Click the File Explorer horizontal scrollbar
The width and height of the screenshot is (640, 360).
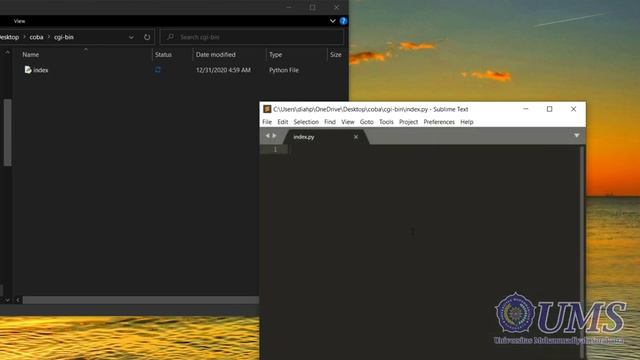point(141,300)
